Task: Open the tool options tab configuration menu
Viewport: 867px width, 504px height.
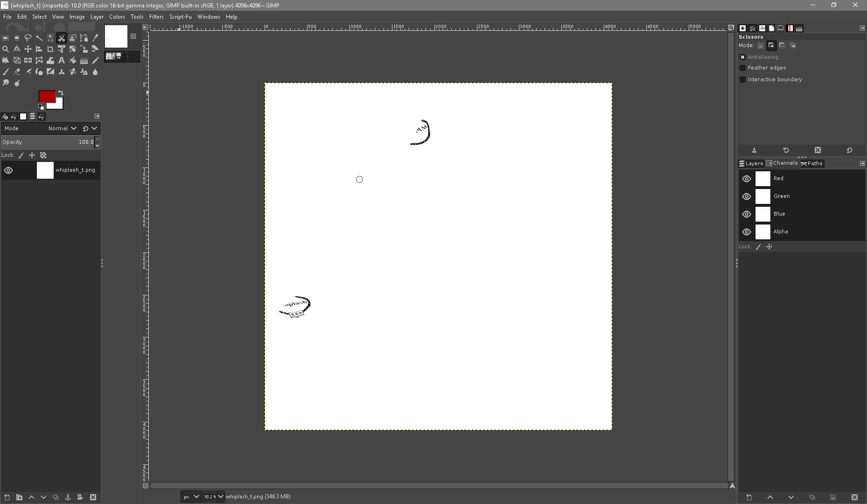Action: click(862, 28)
